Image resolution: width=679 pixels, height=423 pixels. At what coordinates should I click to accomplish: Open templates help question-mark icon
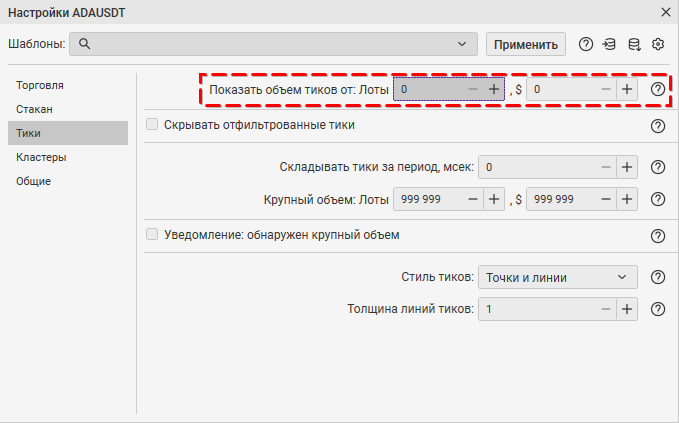(x=585, y=44)
